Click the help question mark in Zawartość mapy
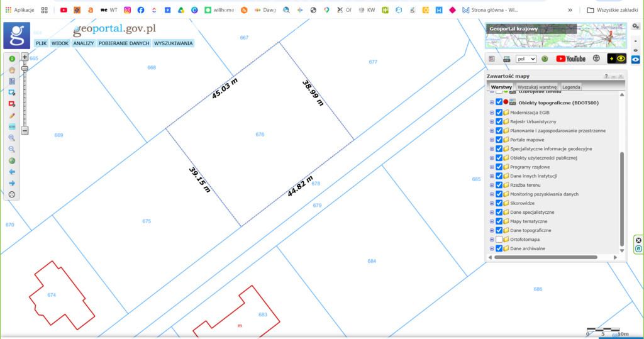 pyautogui.click(x=606, y=77)
